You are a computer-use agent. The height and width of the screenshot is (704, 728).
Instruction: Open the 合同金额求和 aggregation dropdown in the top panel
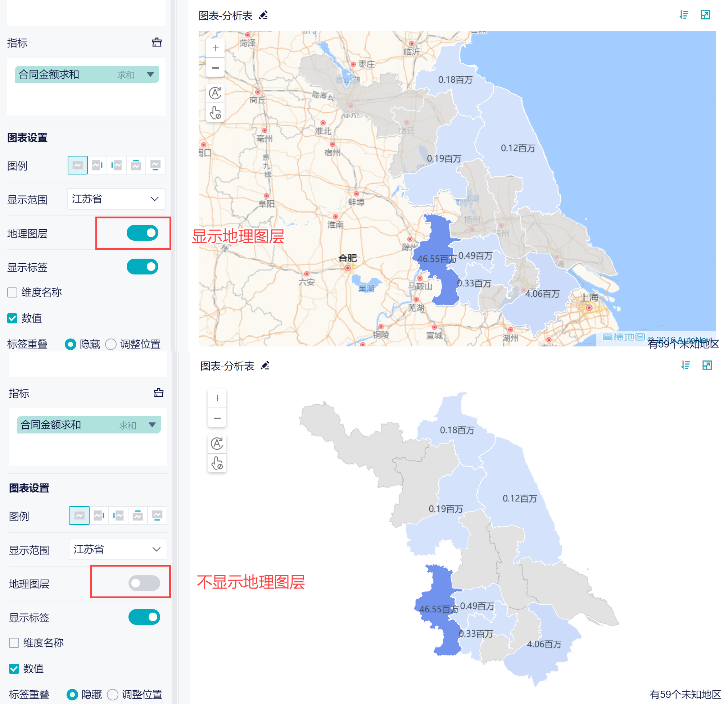tap(150, 74)
